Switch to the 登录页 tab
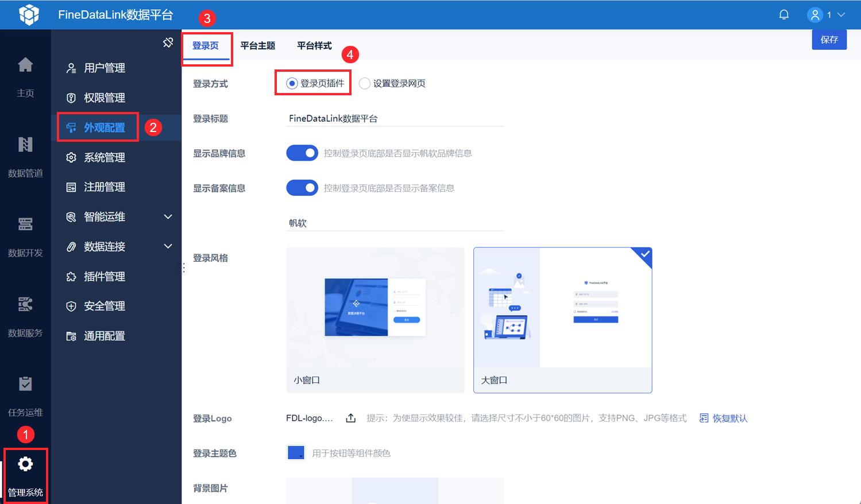This screenshot has width=861, height=504. click(x=206, y=46)
